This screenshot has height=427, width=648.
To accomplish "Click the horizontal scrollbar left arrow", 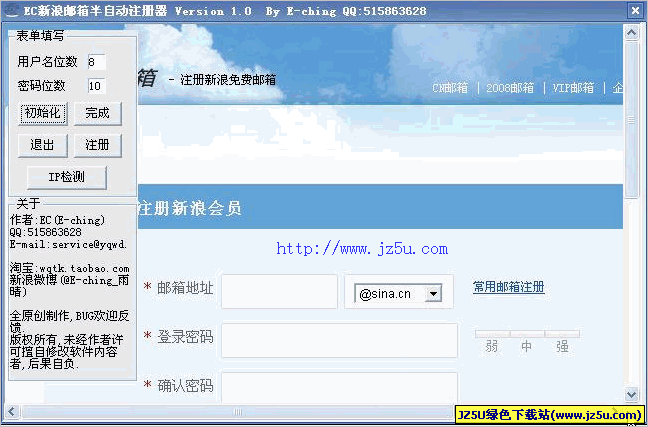I will click(12, 412).
